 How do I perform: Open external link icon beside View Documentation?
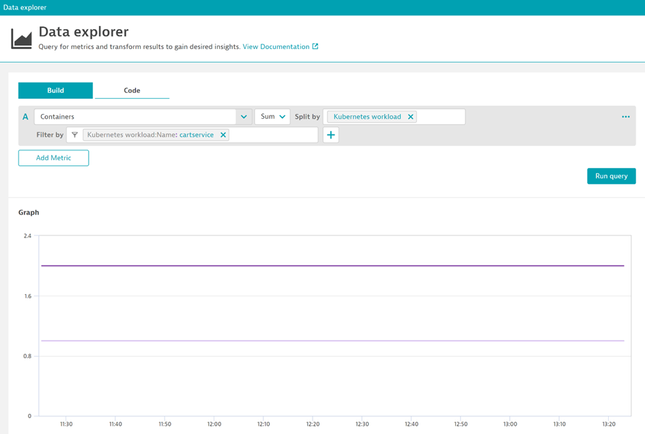pos(315,46)
